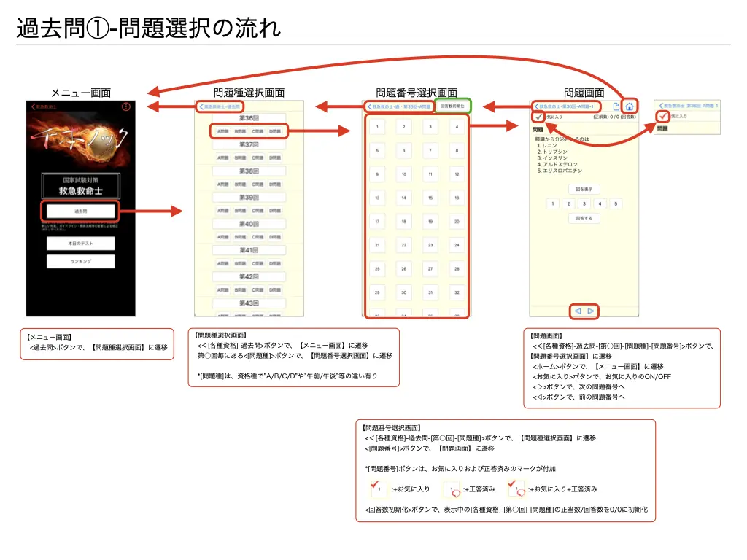The image size is (747, 560).
Task: Open question number 32 in number grid
Action: [457, 292]
